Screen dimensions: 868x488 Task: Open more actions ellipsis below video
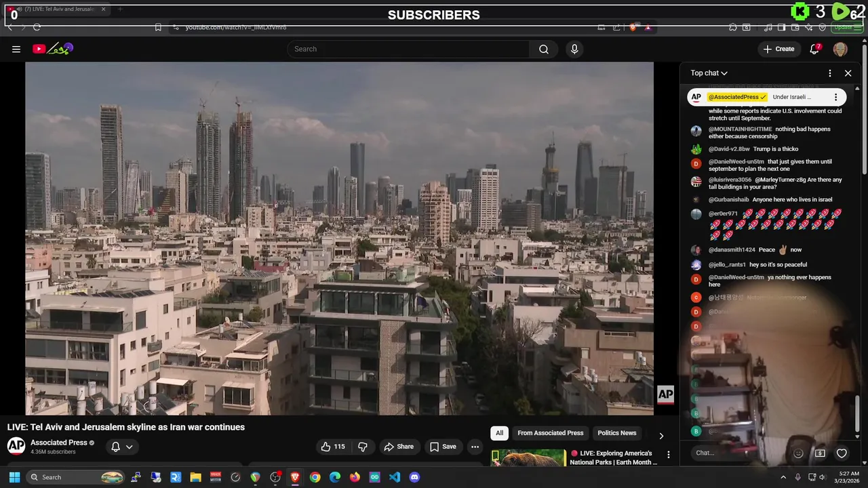[x=475, y=447]
